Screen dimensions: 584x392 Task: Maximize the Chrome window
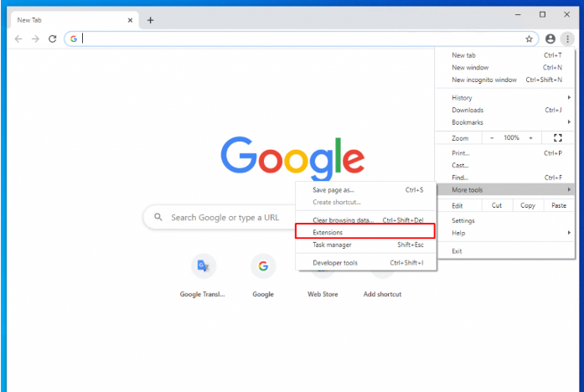542,14
